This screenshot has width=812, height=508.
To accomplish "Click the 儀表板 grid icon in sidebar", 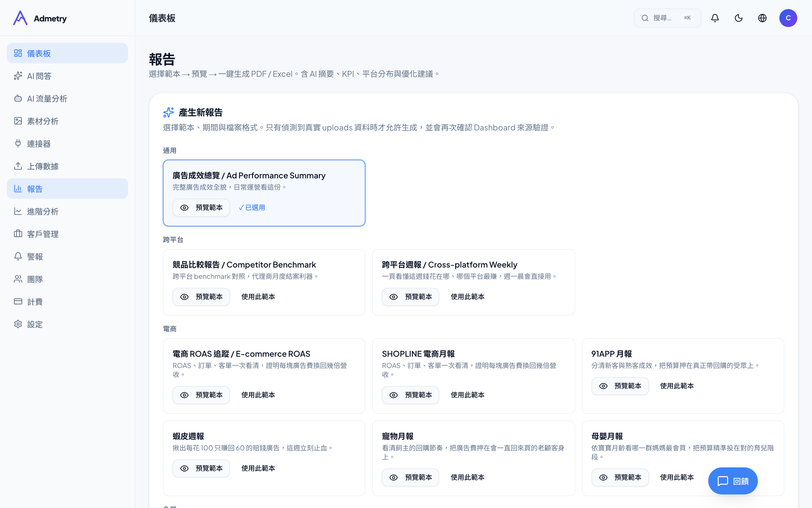I will [18, 53].
